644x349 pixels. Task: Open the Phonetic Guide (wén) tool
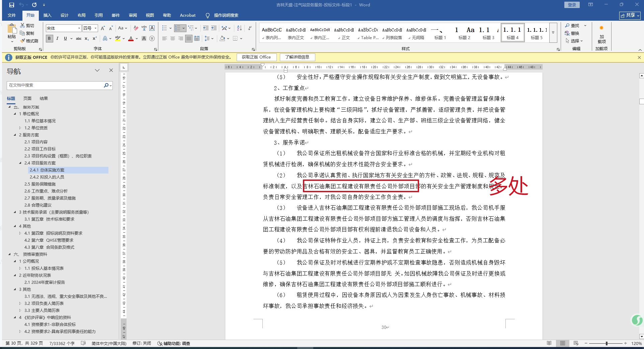(x=144, y=28)
